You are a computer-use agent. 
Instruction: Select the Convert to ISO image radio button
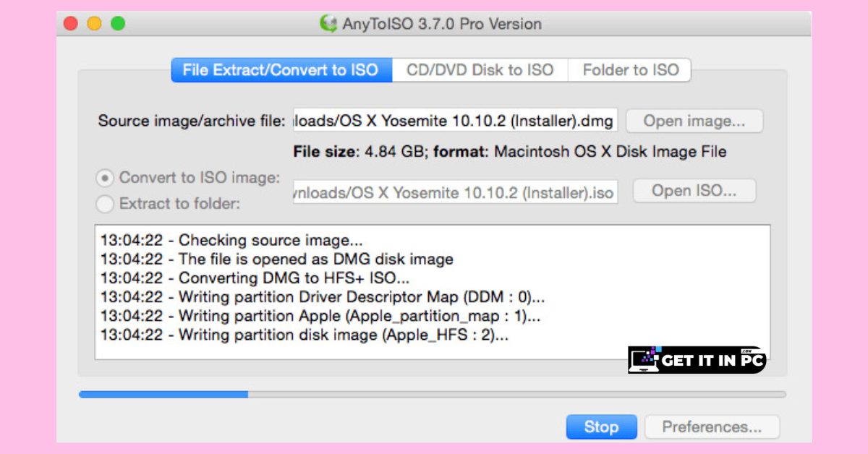106,178
